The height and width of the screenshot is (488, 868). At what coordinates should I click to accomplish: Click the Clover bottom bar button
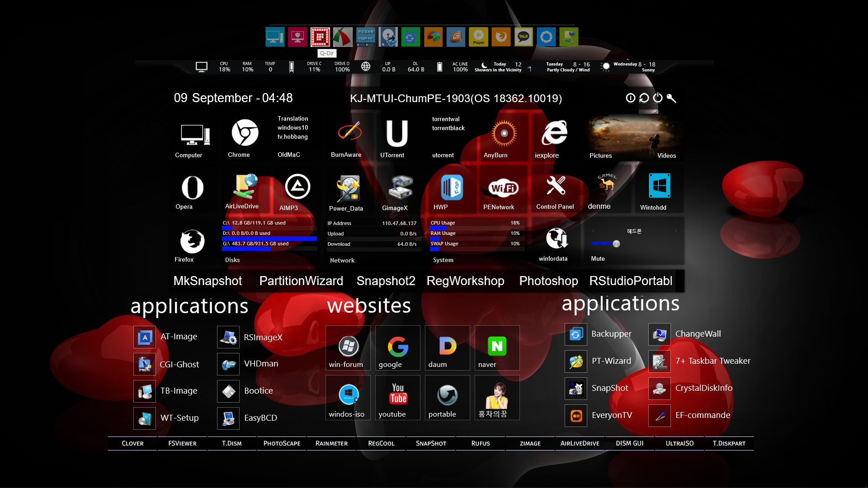coord(132,443)
